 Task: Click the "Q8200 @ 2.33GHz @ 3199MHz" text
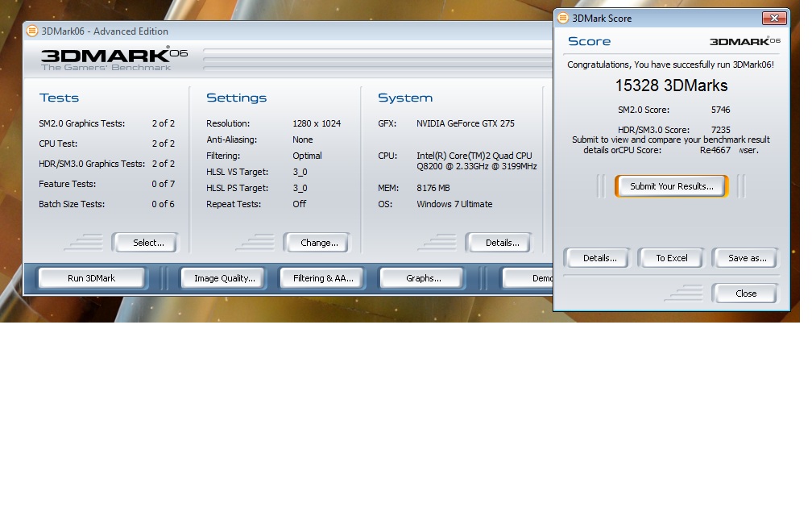477,166
